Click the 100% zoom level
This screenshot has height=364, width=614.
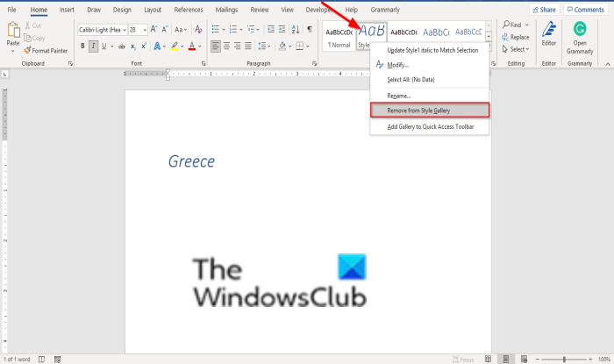tap(604, 360)
